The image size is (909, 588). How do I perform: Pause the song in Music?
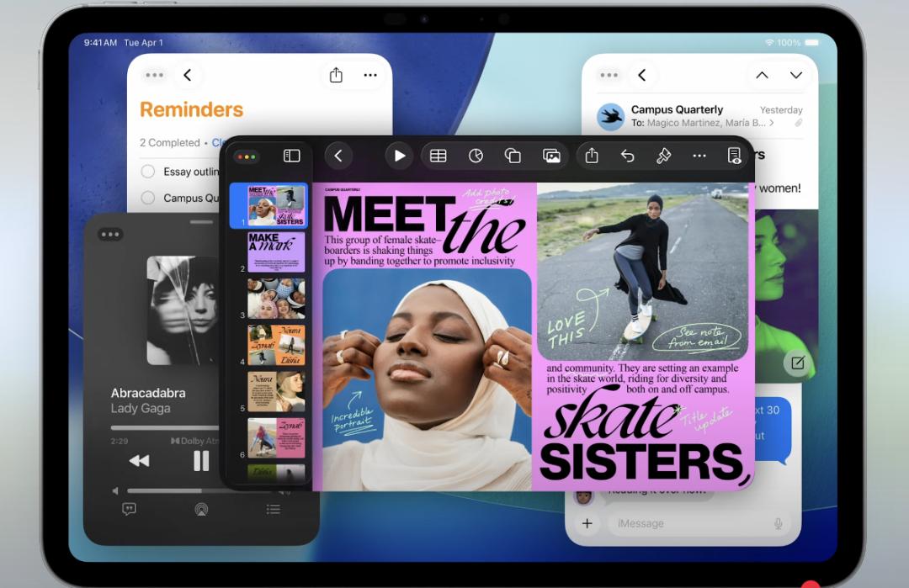(201, 460)
